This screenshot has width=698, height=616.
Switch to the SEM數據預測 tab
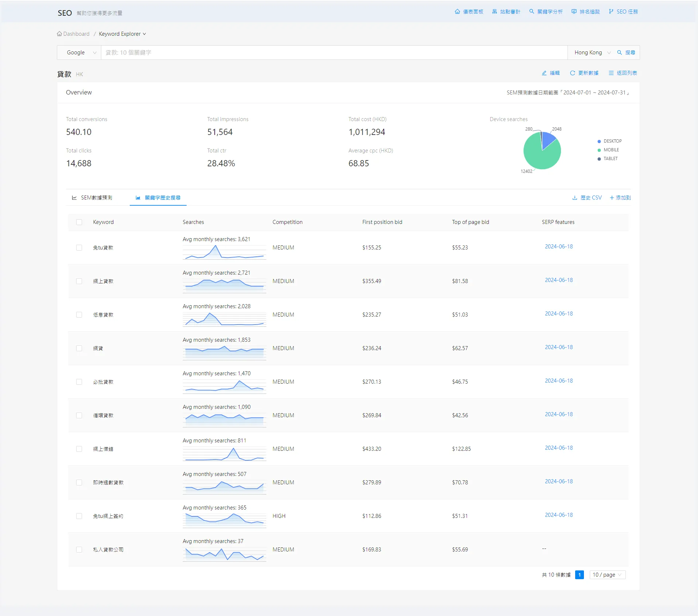(92, 198)
